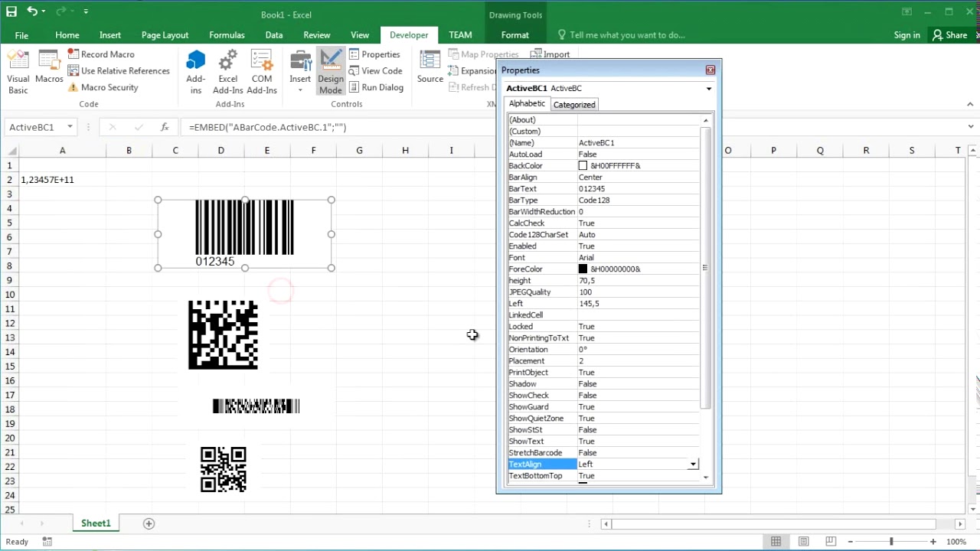Select the QR code object
The height and width of the screenshot is (551, 980).
[x=223, y=469]
